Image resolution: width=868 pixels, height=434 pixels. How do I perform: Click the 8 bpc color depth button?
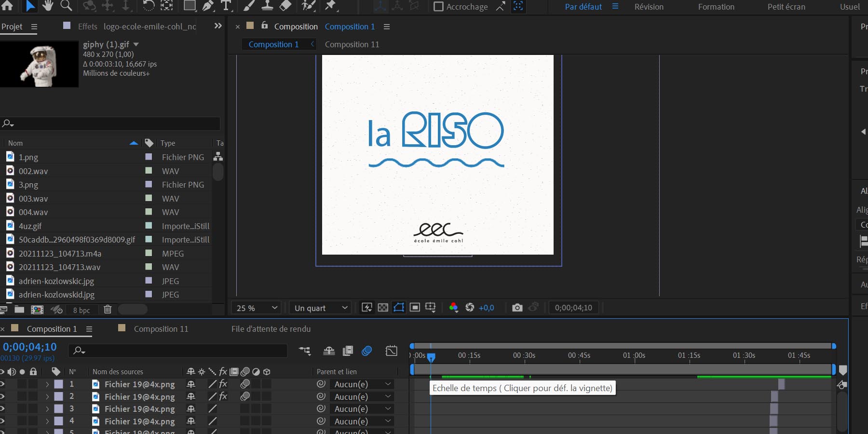tap(81, 310)
